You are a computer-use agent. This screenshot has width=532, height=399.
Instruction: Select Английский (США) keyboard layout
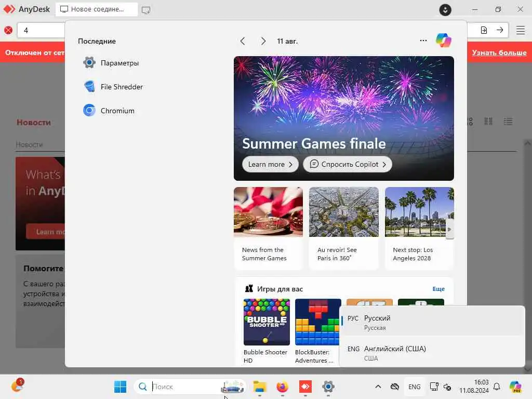(432, 353)
